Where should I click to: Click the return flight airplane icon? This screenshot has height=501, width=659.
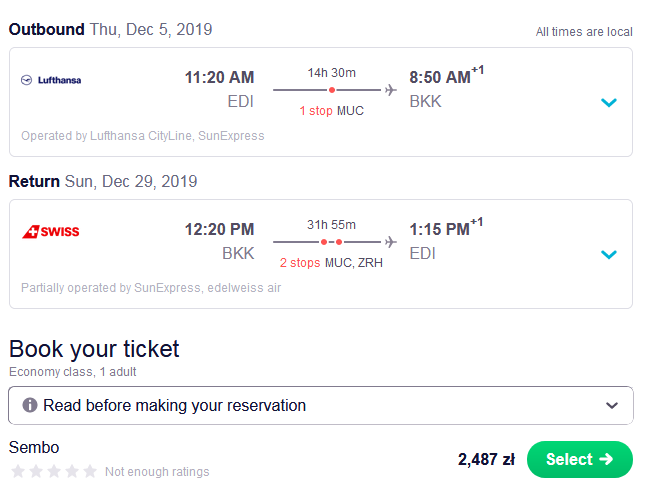(391, 242)
